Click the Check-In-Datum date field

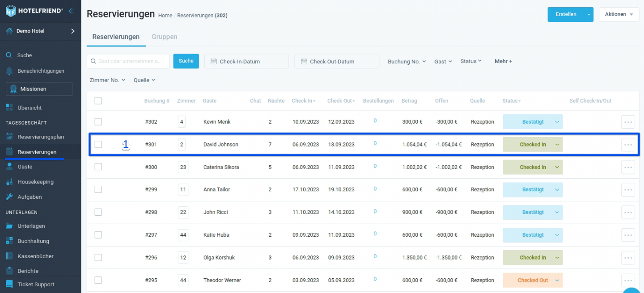(x=246, y=62)
